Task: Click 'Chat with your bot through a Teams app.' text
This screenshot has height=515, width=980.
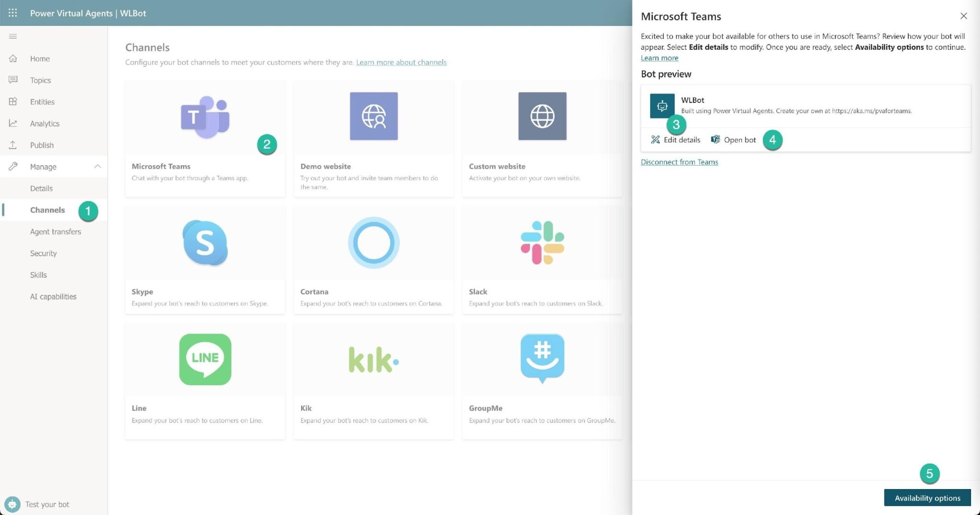Action: (189, 178)
